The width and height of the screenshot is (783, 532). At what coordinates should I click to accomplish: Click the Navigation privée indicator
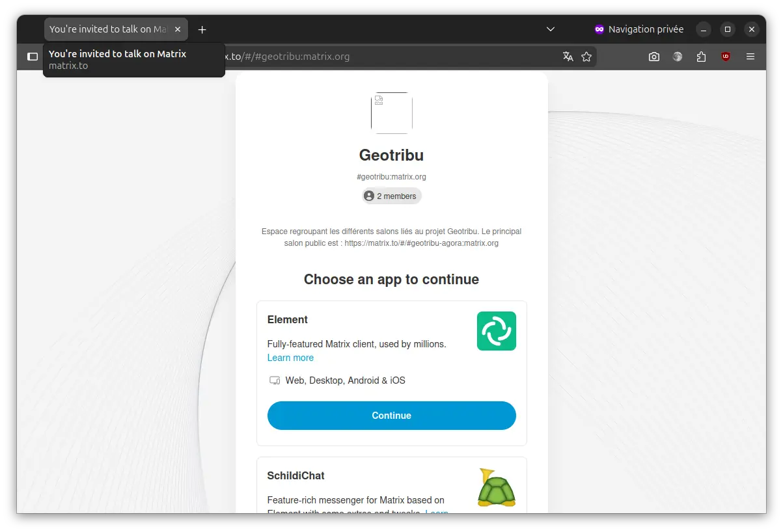(639, 29)
